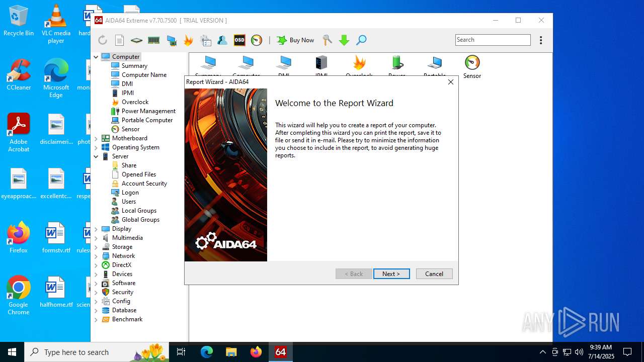The height and width of the screenshot is (362, 644).
Task: Click the gauge sensor toolbar icon
Action: point(257,40)
